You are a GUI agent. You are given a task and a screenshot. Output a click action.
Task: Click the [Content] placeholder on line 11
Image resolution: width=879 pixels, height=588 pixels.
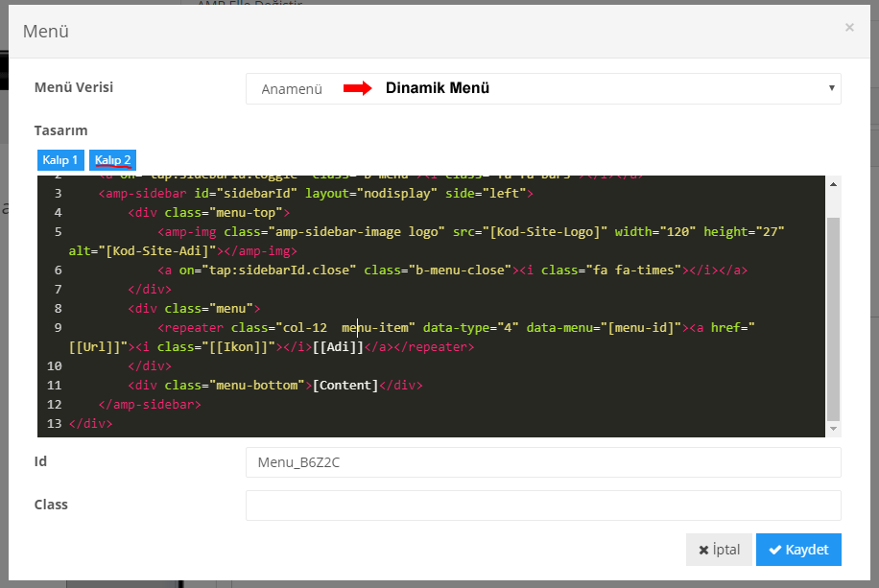coord(345,386)
